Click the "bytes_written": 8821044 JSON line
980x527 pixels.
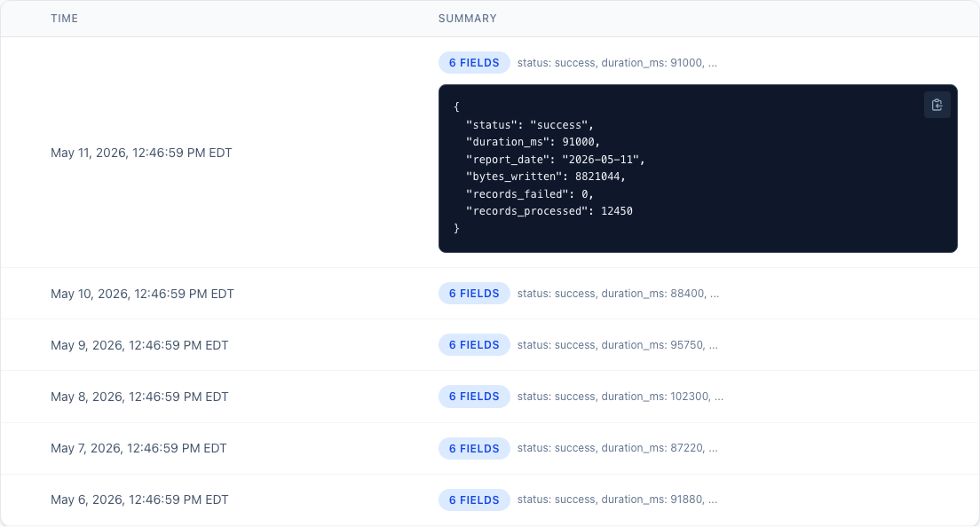tap(546, 177)
